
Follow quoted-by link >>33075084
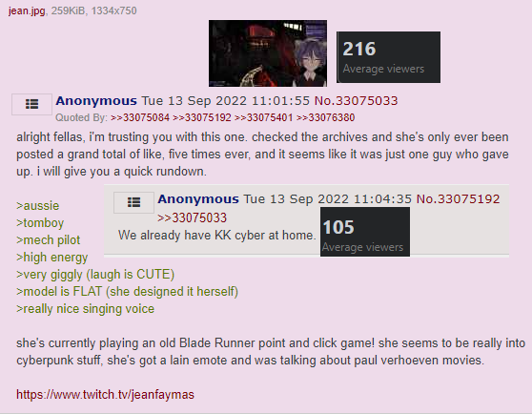click(140, 117)
